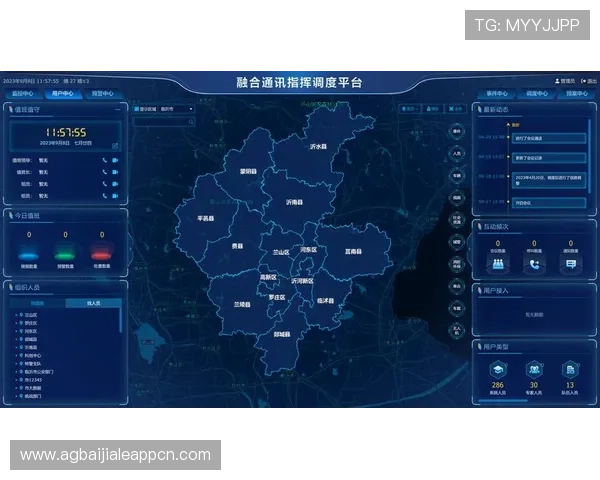Click the 专家人员 hexagon icon
Image resolution: width=600 pixels, height=480 pixels.
pos(534,370)
